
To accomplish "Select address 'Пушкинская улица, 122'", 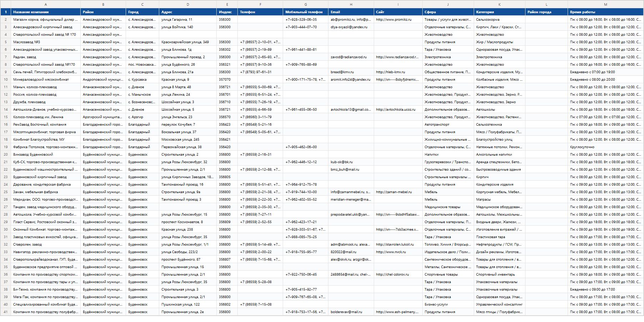I will (x=188, y=305).
